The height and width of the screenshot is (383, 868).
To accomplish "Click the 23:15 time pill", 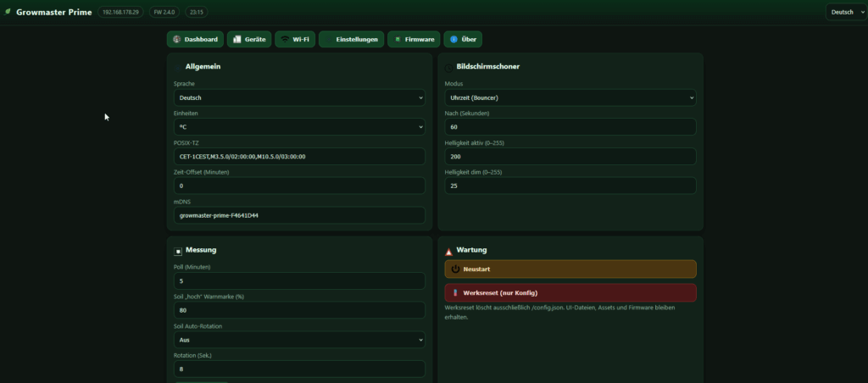I will (196, 12).
